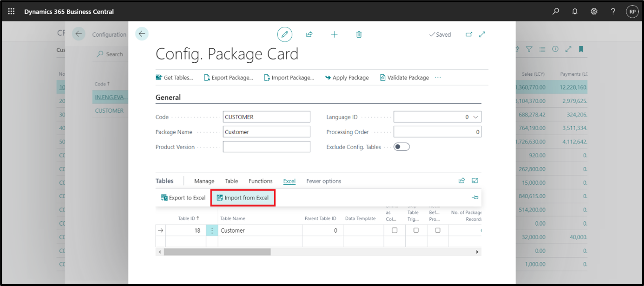Check the 'as Col...' checkbox for Customer

coord(394,230)
